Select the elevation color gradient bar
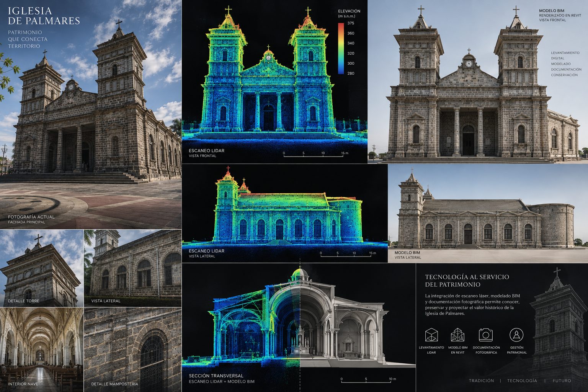The image size is (588, 392). 341,48
